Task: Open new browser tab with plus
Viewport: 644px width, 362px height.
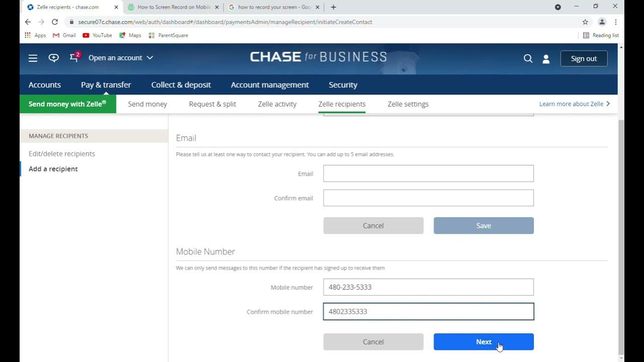Action: tap(333, 7)
